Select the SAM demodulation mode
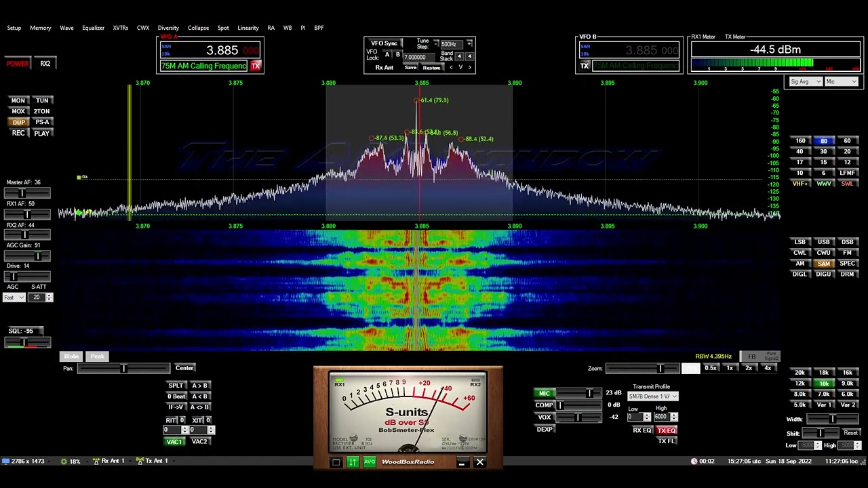868x488 pixels. tap(823, 264)
